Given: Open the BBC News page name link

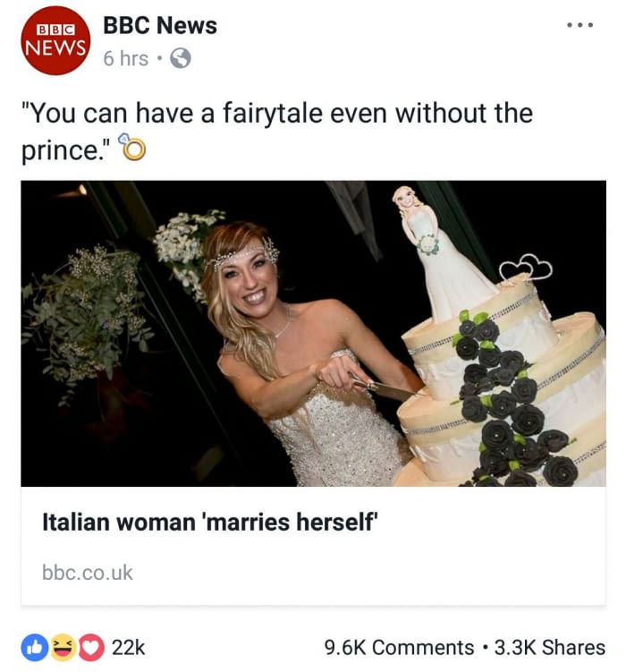Looking at the screenshot, I should click(160, 25).
